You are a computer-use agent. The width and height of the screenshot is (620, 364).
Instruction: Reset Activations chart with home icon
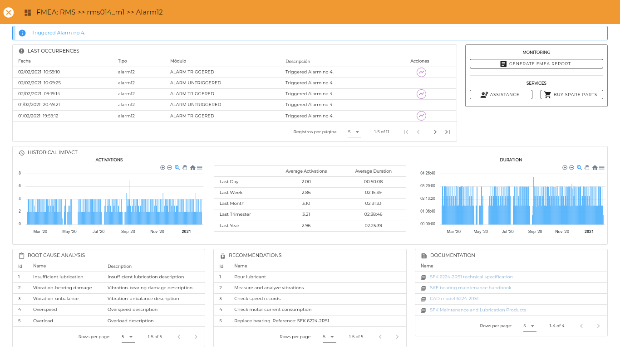tap(192, 167)
